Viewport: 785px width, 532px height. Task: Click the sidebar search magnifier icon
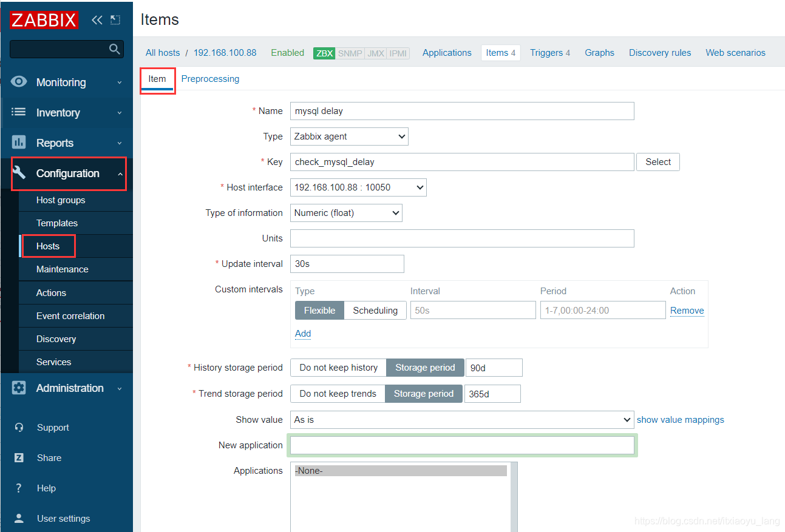[x=114, y=49]
